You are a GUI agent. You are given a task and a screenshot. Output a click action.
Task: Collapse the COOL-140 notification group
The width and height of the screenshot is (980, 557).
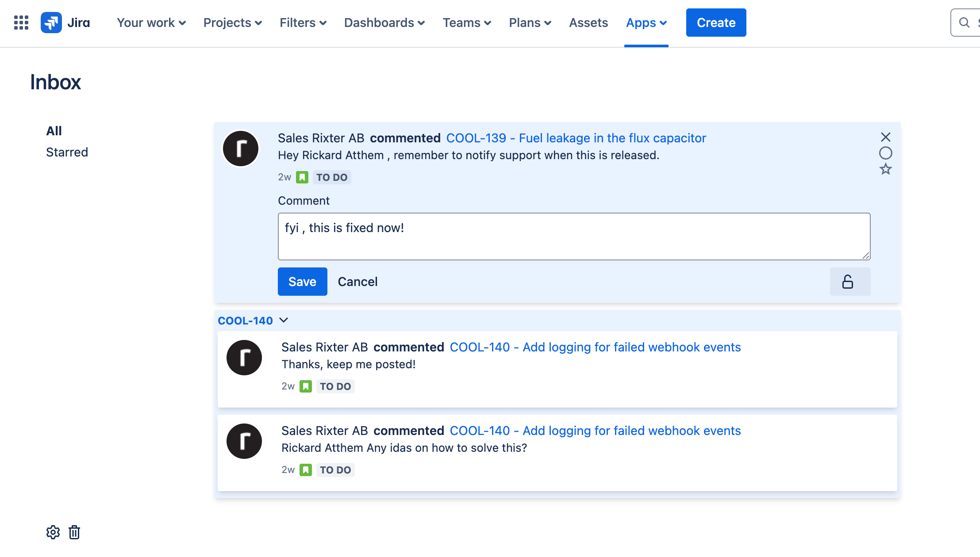pyautogui.click(x=284, y=320)
